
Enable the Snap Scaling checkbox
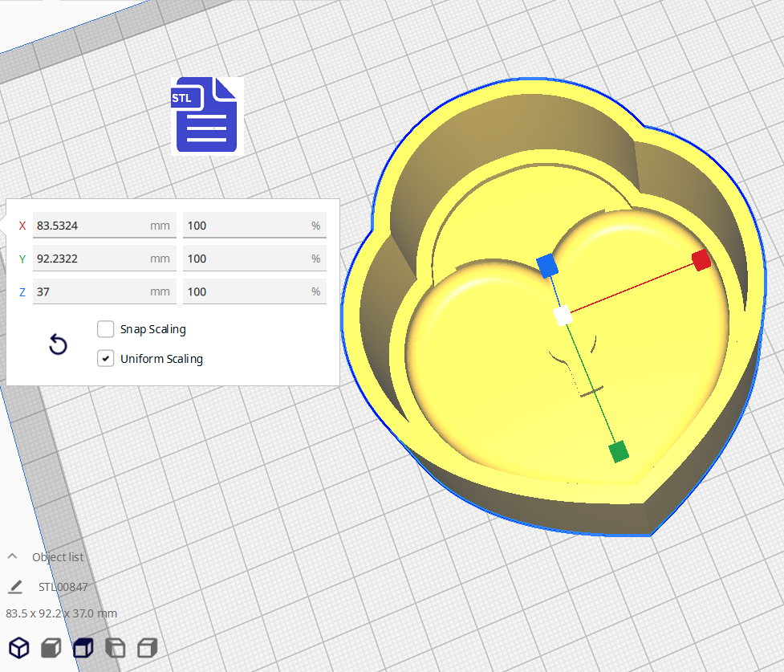click(x=105, y=329)
